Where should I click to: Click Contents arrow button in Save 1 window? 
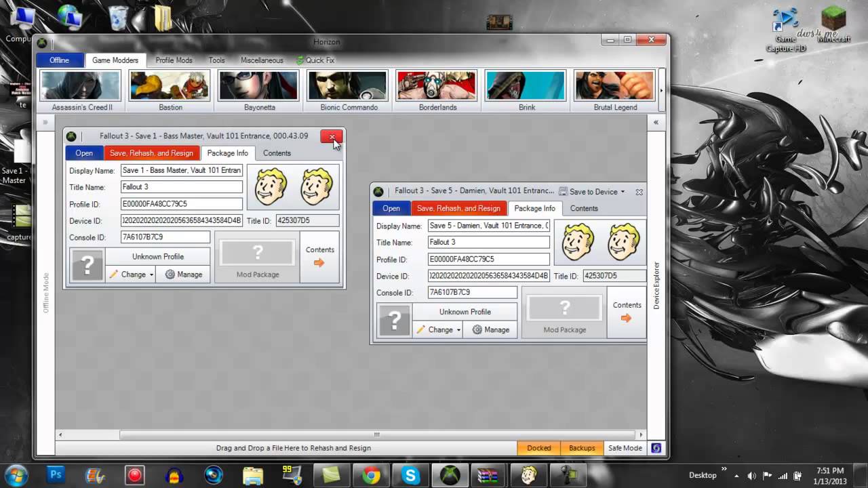(x=320, y=258)
